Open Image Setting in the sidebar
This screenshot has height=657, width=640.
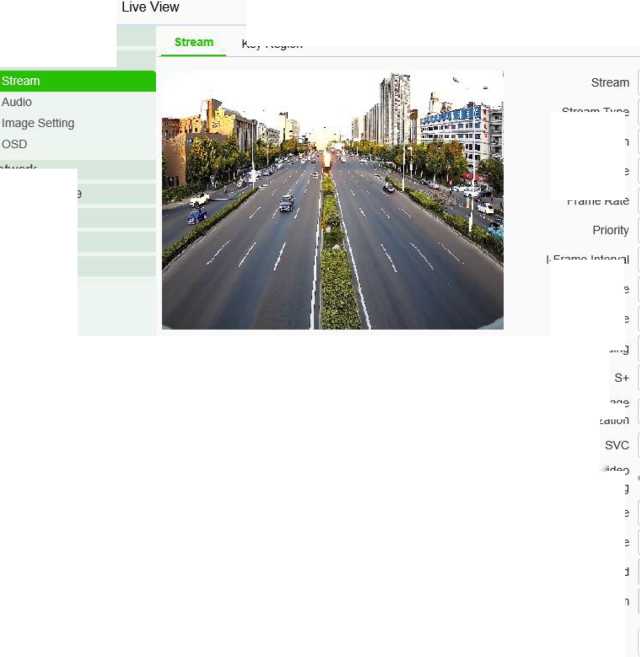(38, 123)
